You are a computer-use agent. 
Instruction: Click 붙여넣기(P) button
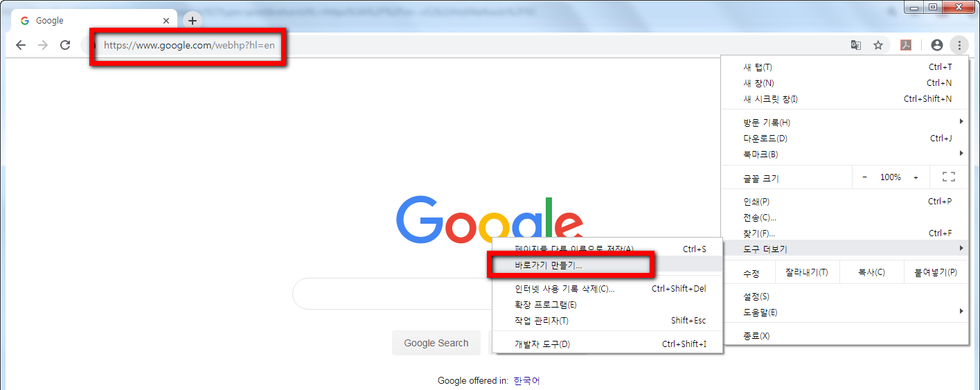coord(936,272)
